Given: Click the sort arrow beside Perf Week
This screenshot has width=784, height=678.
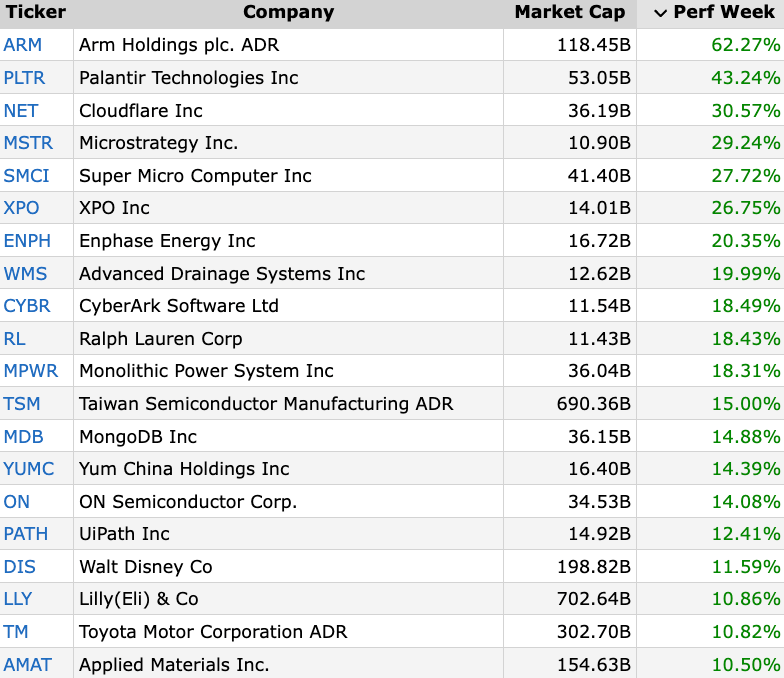Looking at the screenshot, I should point(660,13).
